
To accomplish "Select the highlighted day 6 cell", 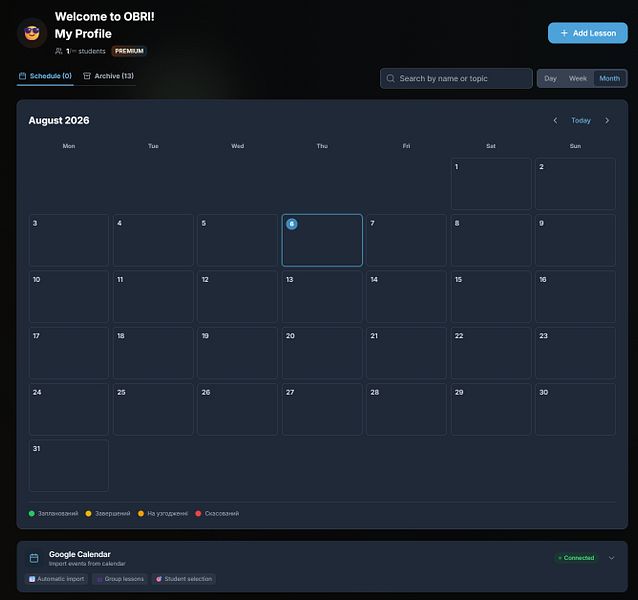I will coord(322,240).
